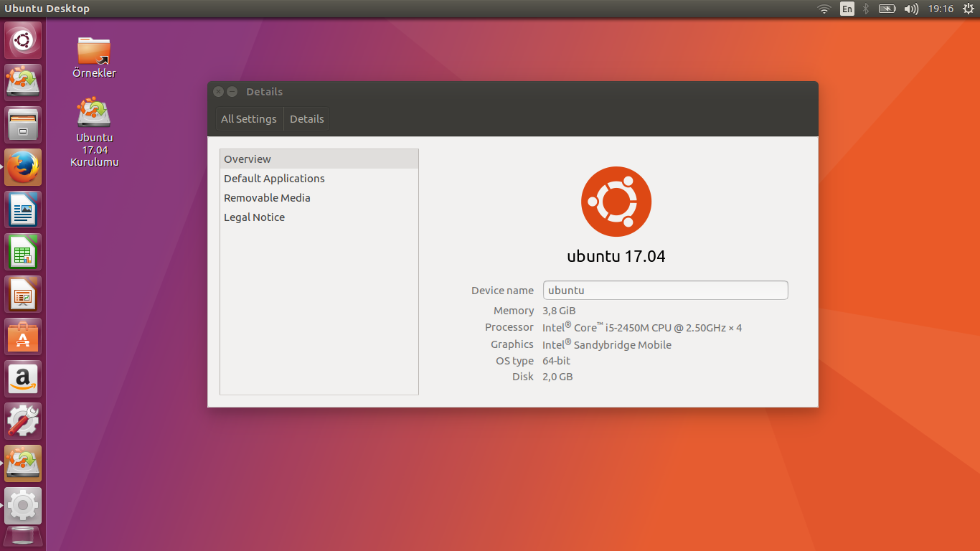The height and width of the screenshot is (551, 980).
Task: Switch to Removable Media section
Action: click(319, 198)
